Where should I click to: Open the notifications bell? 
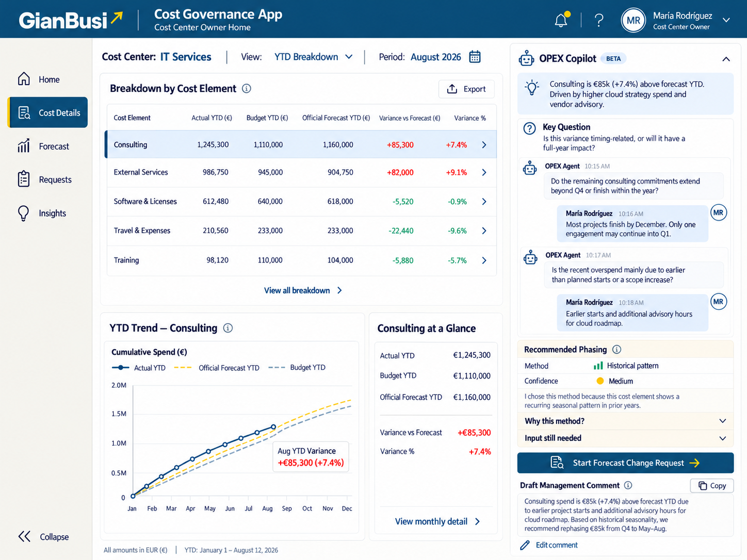561,20
